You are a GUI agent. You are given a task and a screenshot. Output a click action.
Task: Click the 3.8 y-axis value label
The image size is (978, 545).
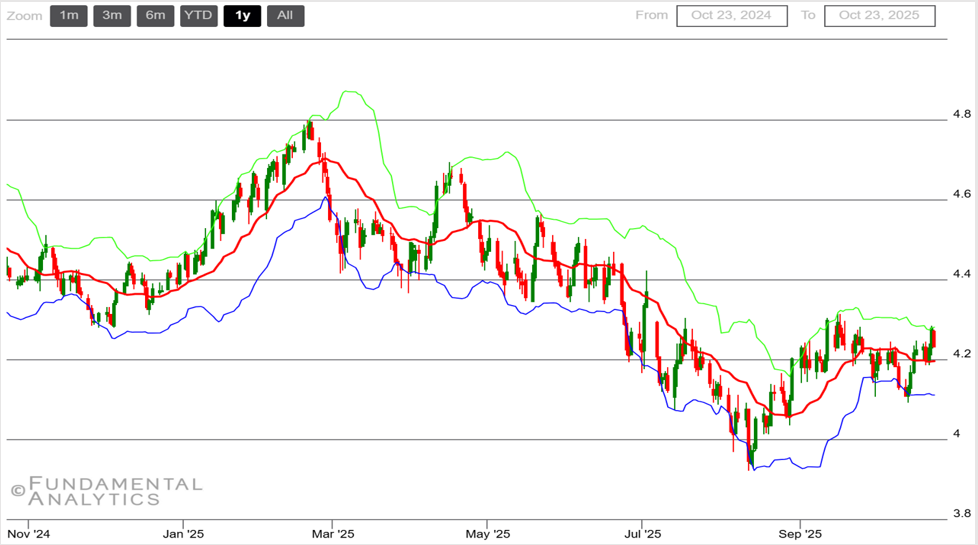(962, 513)
